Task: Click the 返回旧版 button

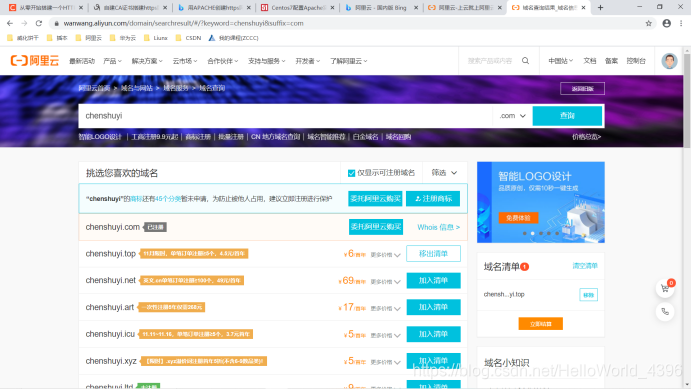Action: tap(582, 89)
